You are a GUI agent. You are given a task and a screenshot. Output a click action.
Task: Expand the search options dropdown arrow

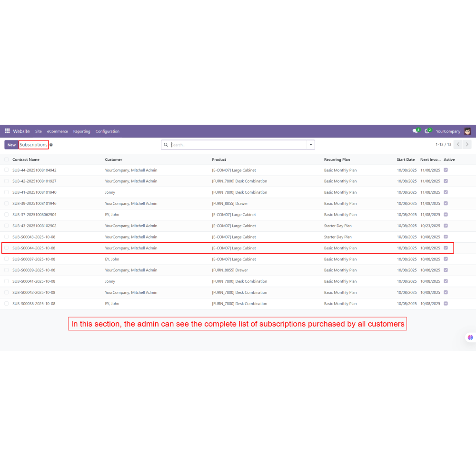point(311,145)
